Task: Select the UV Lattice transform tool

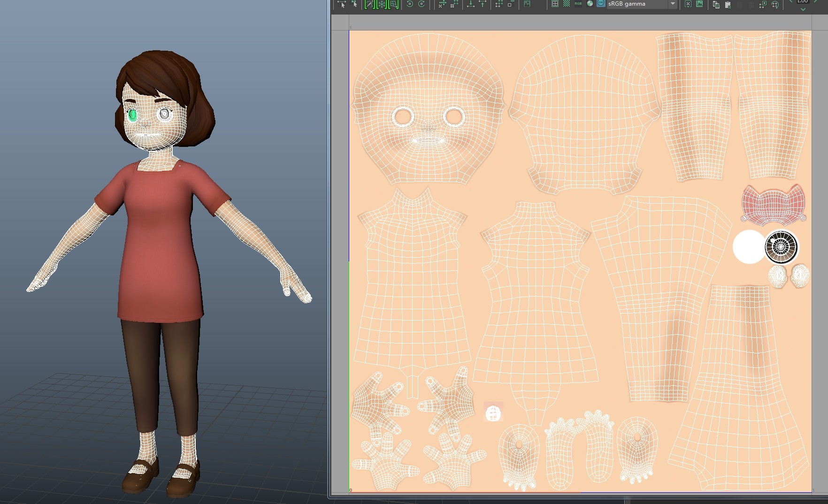Action: tap(394, 5)
